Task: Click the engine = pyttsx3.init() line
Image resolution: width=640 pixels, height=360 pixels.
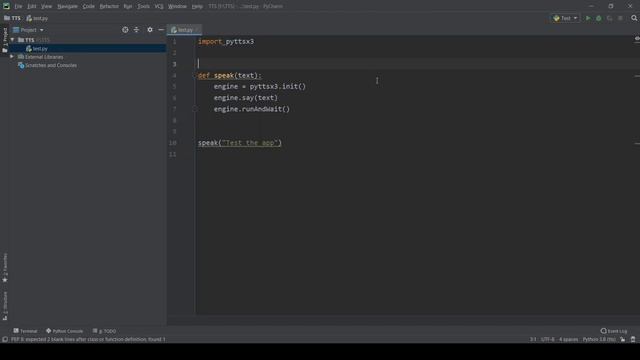Action: coord(260,87)
